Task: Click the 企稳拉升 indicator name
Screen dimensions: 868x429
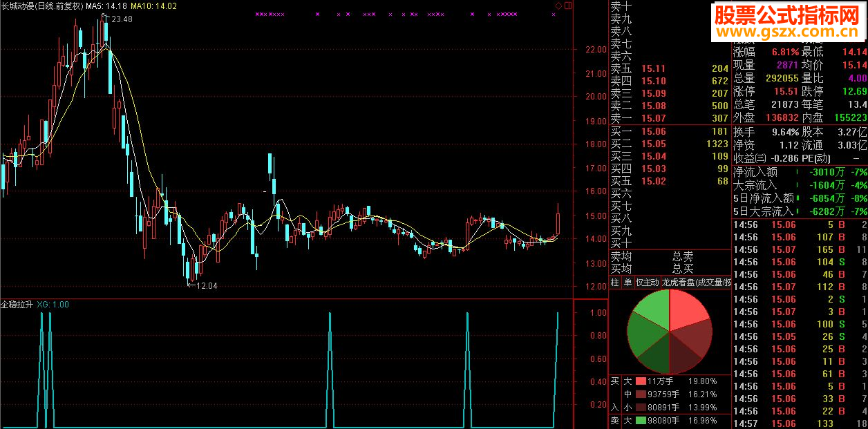Action: pyautogui.click(x=17, y=304)
